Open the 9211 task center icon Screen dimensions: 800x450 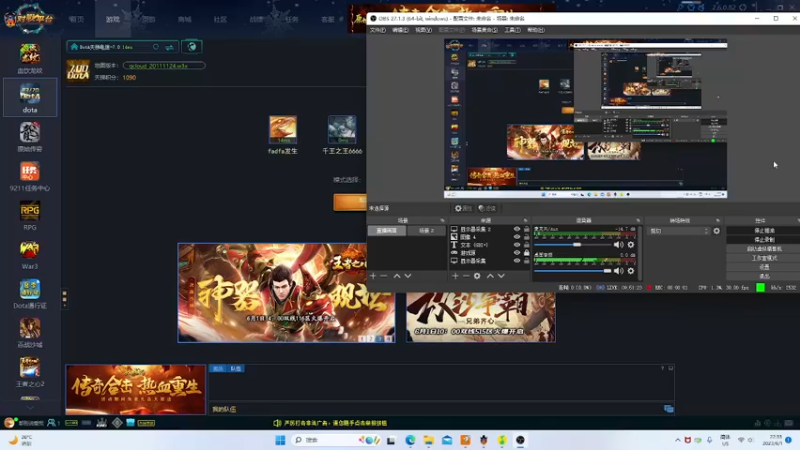pos(30,171)
